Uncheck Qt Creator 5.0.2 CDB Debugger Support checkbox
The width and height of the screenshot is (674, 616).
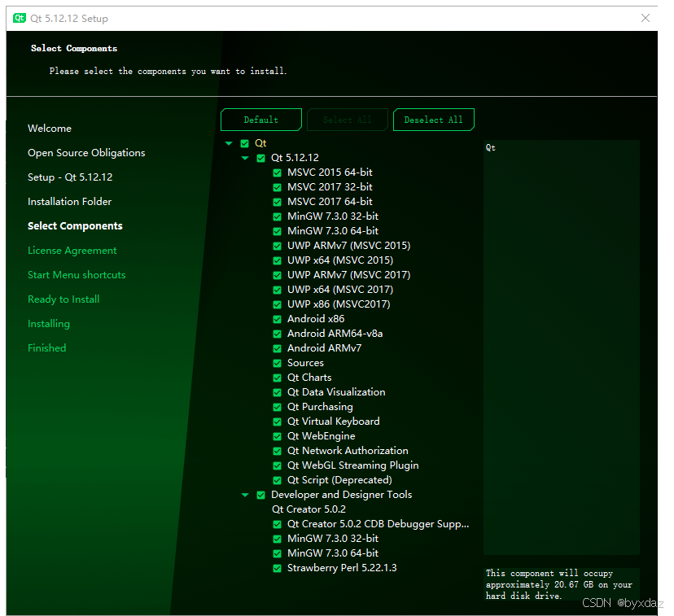278,524
